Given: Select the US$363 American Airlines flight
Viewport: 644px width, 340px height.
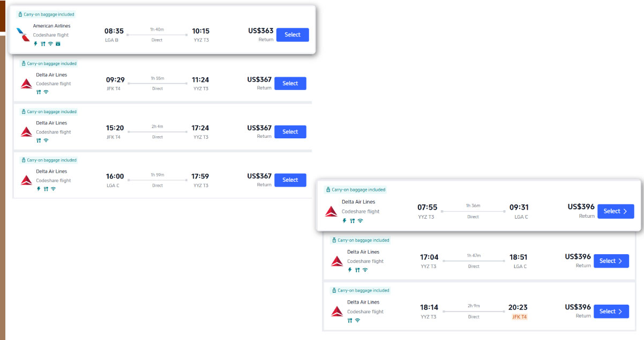Looking at the screenshot, I should pos(292,35).
